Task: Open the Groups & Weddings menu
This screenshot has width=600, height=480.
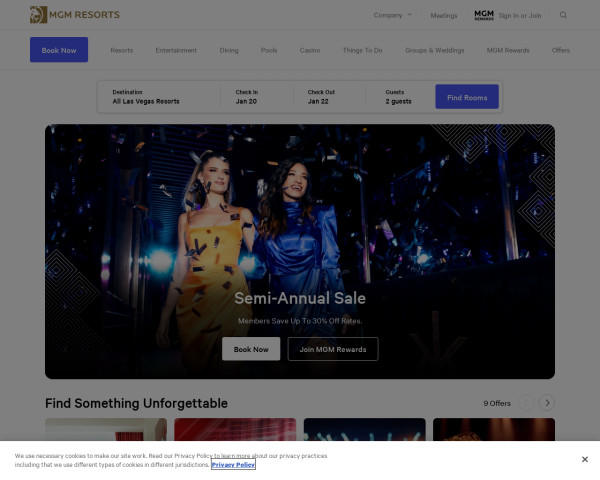Action: point(435,50)
